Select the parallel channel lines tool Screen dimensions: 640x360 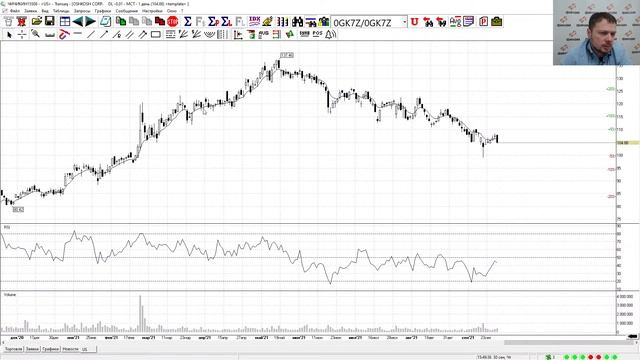(130, 35)
